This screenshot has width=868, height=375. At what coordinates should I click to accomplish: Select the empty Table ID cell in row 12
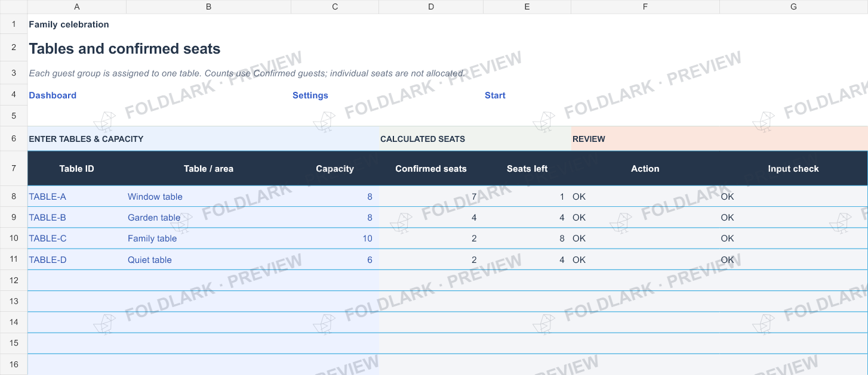click(x=77, y=281)
